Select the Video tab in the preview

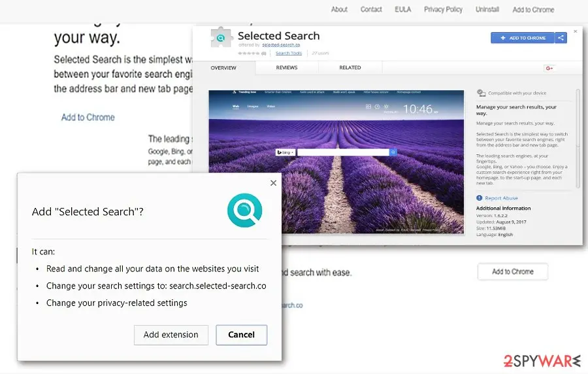(x=270, y=107)
